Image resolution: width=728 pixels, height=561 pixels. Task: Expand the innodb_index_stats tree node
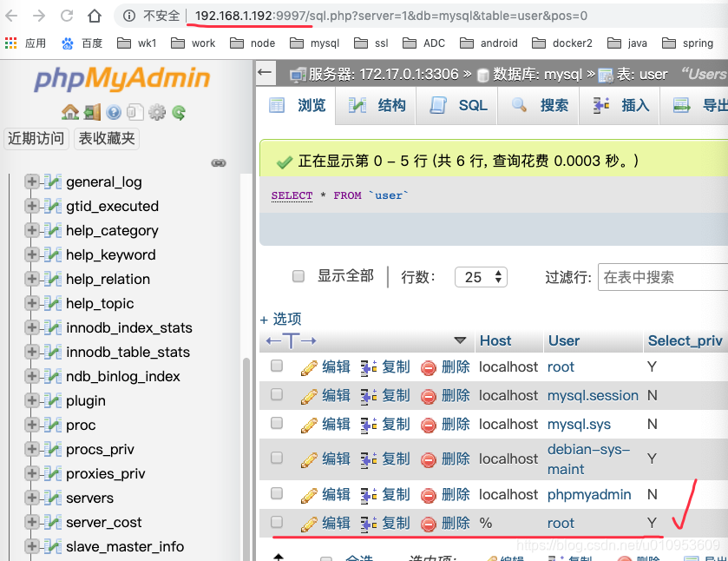pos(31,327)
